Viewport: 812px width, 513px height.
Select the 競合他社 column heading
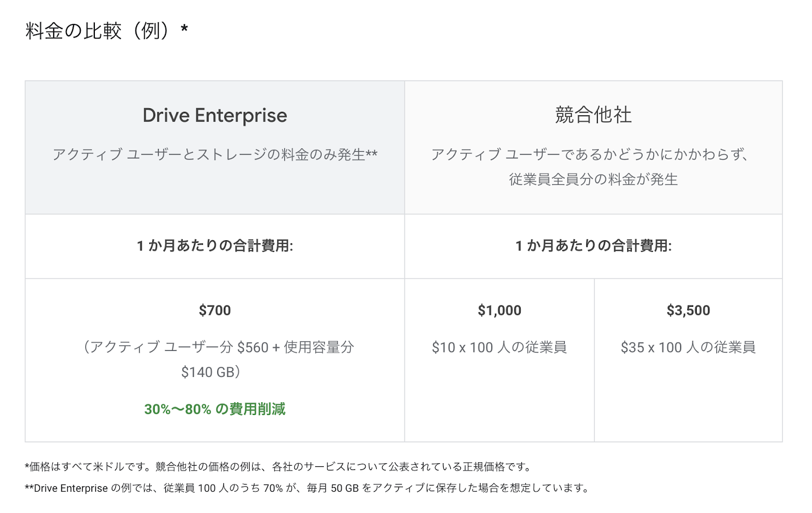(x=593, y=115)
